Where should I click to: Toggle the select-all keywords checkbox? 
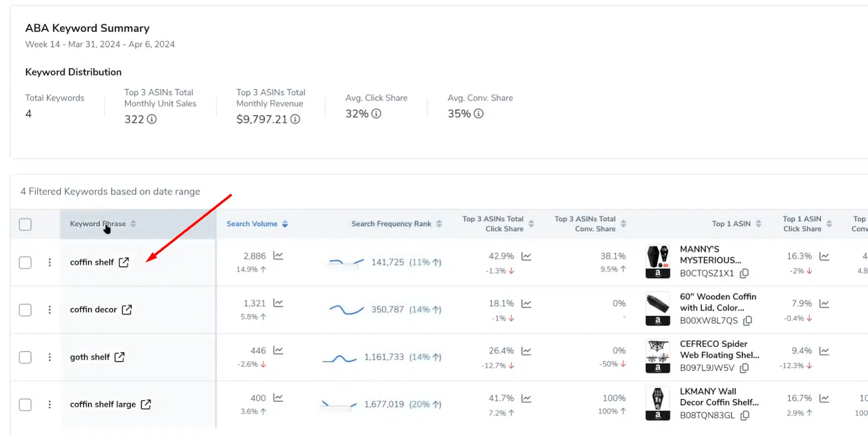point(25,224)
